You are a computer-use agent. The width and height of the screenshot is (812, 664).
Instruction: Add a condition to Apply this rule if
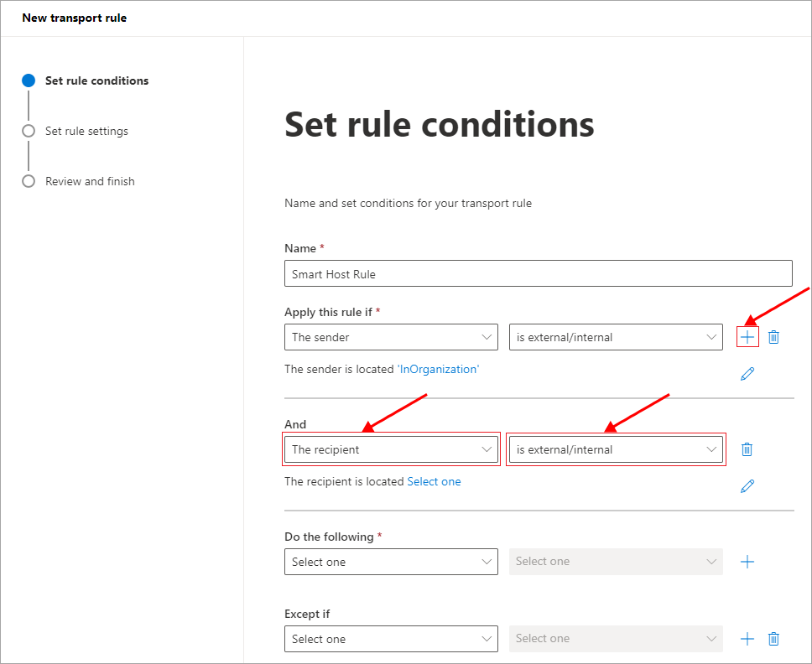point(747,337)
